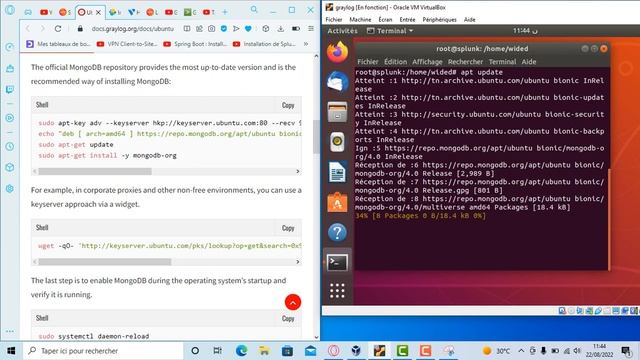
Task: Copy the systemctl daemon-reload code block
Action: click(288, 318)
